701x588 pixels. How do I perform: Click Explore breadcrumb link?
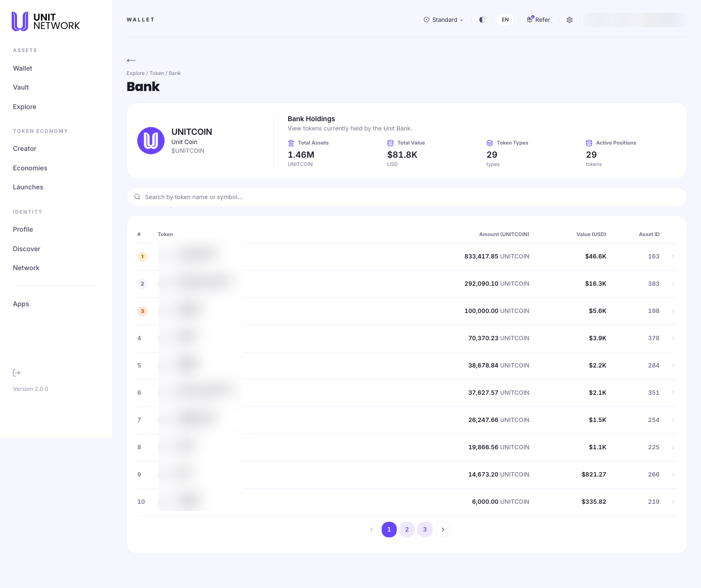(135, 73)
